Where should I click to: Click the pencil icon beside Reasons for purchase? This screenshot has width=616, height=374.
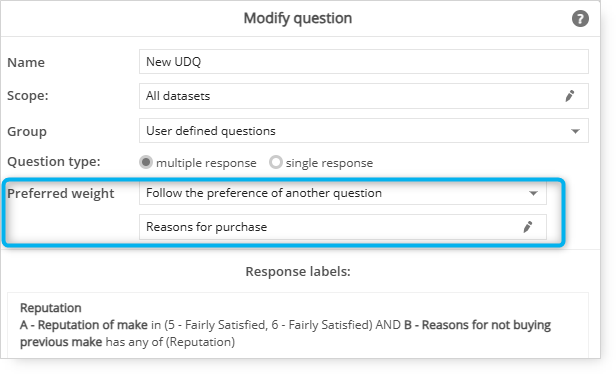click(528, 227)
